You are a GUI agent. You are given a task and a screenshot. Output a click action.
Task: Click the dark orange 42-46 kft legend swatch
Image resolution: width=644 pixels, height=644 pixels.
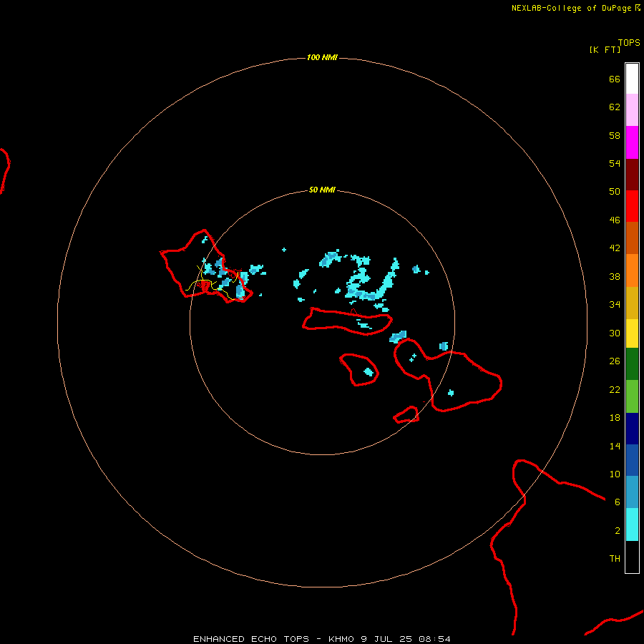coord(632,238)
